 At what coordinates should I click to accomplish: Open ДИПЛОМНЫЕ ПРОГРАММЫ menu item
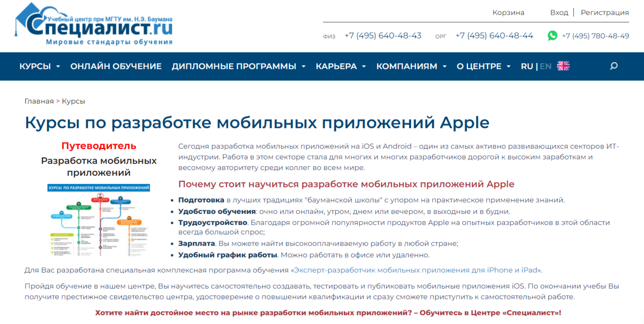(x=234, y=66)
